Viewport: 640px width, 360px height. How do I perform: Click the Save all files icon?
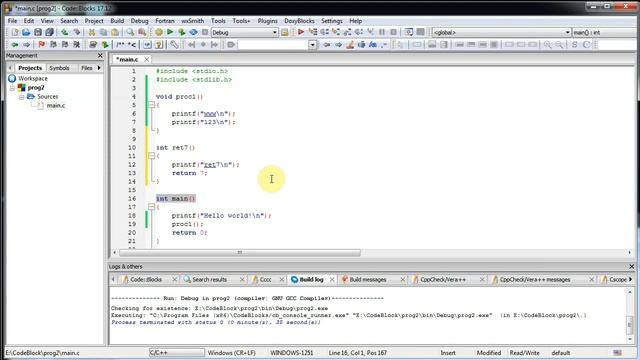(x=49, y=32)
